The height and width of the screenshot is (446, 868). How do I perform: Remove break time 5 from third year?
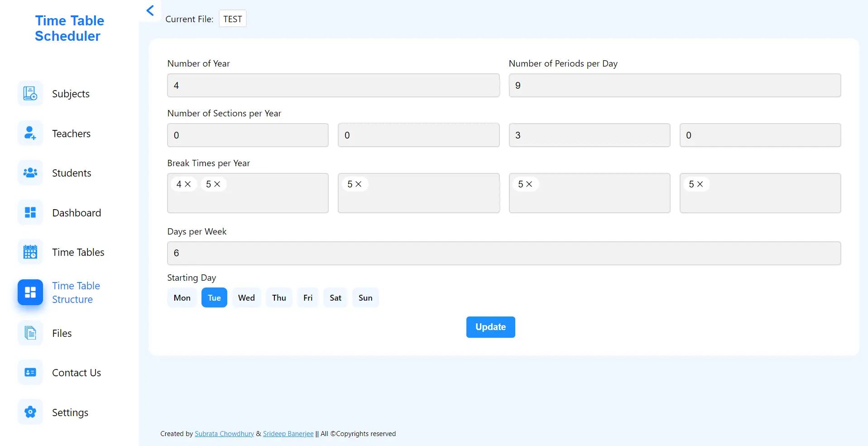529,184
